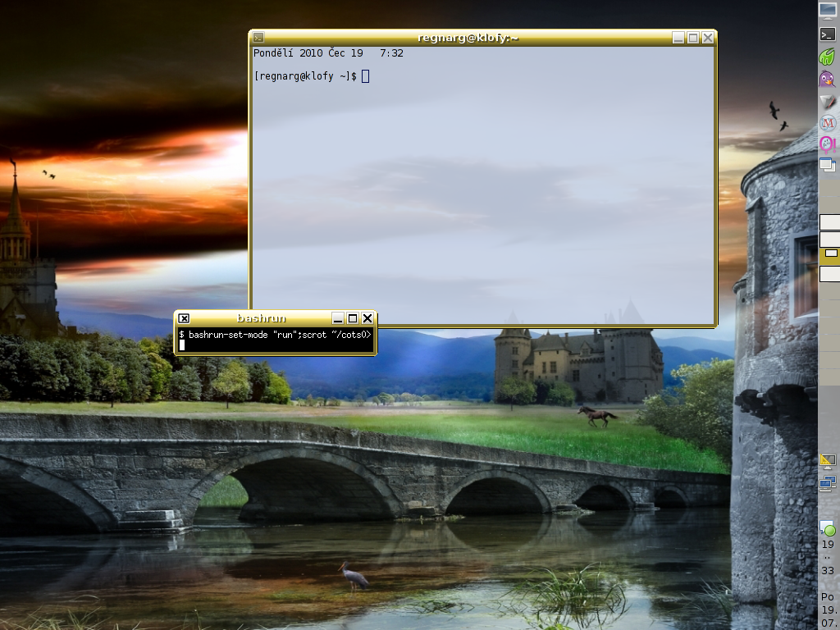Launch the gray paper-and-pen icon in side panel
This screenshot has width=840, height=630.
(x=828, y=101)
